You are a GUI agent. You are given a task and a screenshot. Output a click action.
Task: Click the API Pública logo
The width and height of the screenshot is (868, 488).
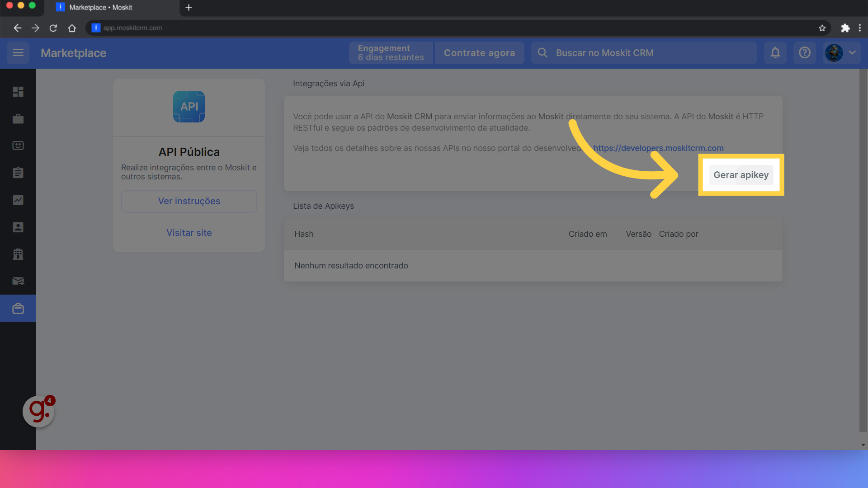(x=189, y=107)
